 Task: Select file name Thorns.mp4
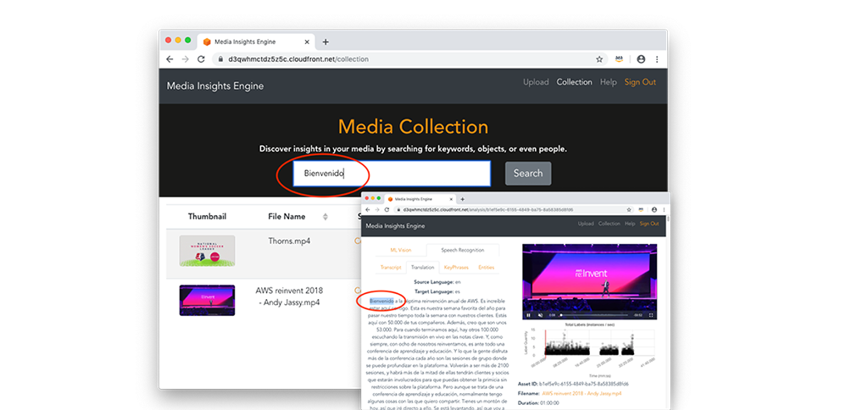(x=289, y=241)
